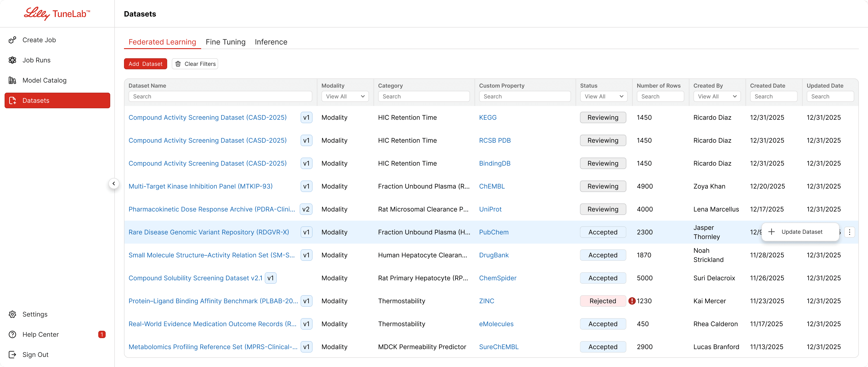Open the Status View All dropdown
The image size is (868, 367).
(x=603, y=96)
